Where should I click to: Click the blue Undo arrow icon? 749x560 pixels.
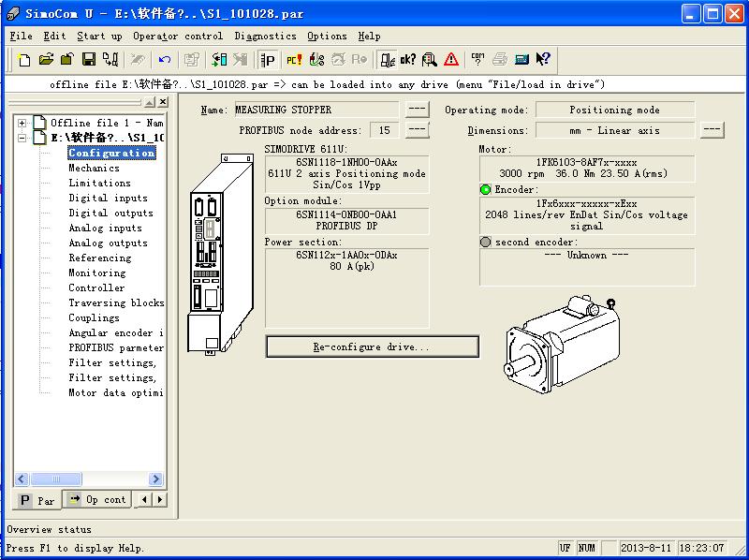[x=165, y=60]
